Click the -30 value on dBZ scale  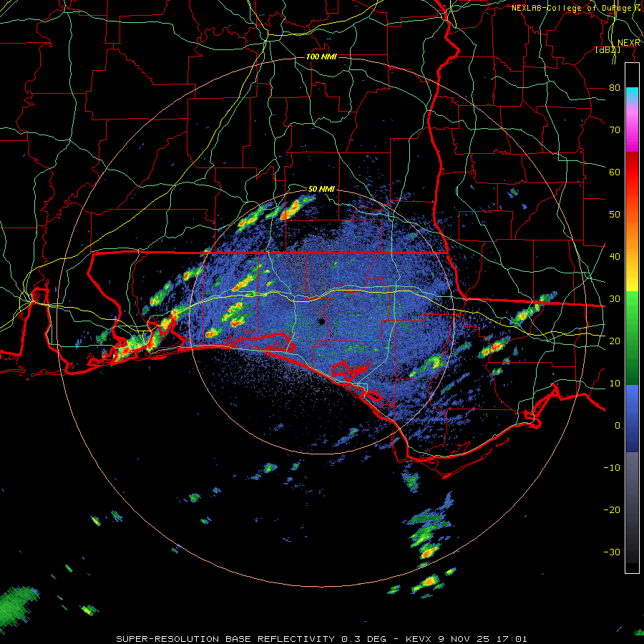(612, 552)
